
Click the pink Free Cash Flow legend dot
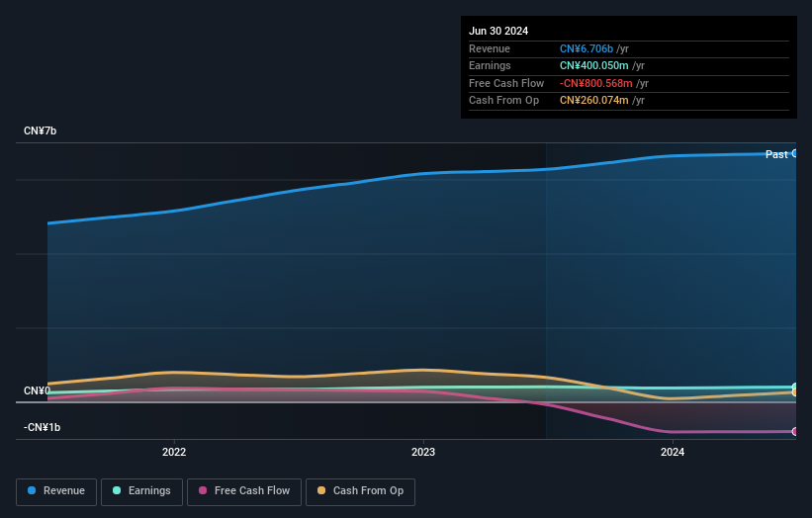tap(203, 490)
